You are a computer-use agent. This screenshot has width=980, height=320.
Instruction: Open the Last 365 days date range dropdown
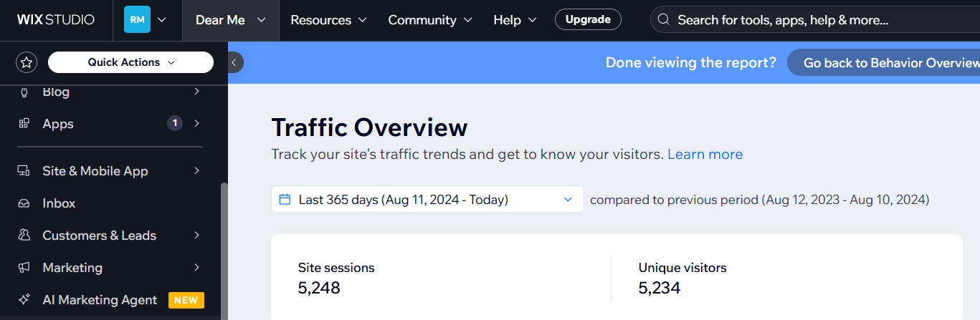click(x=427, y=200)
